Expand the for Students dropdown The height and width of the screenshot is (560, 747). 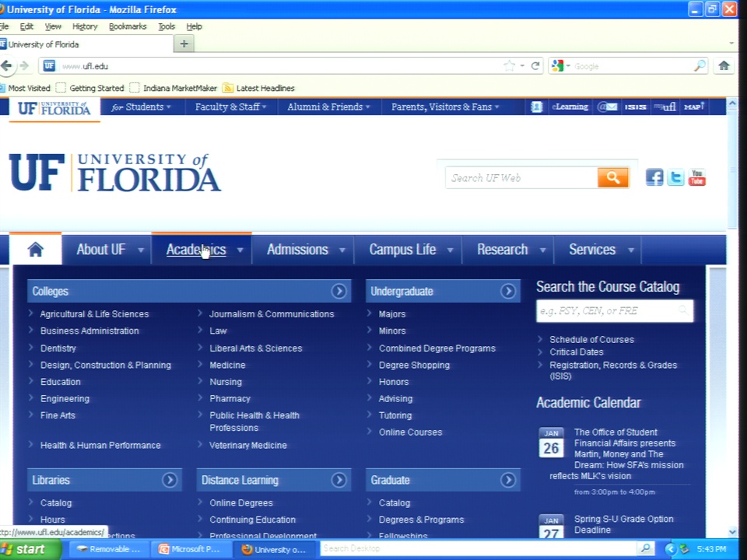pos(141,107)
